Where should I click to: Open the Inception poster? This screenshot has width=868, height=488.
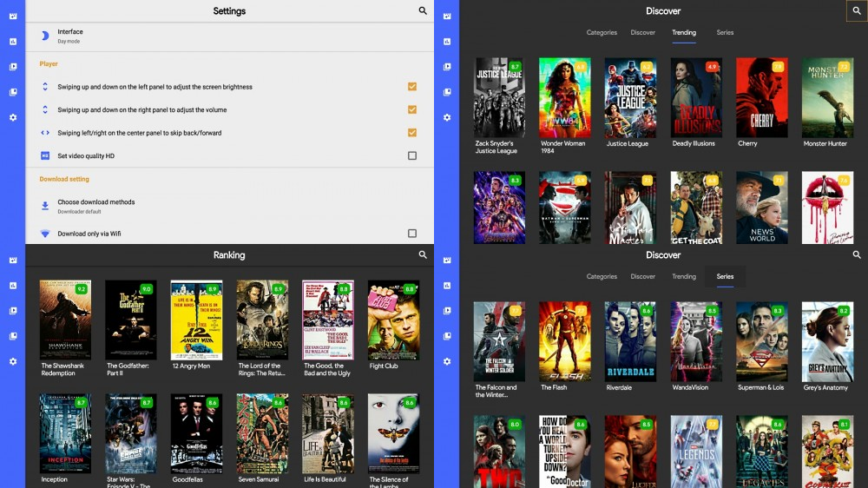pyautogui.click(x=65, y=433)
